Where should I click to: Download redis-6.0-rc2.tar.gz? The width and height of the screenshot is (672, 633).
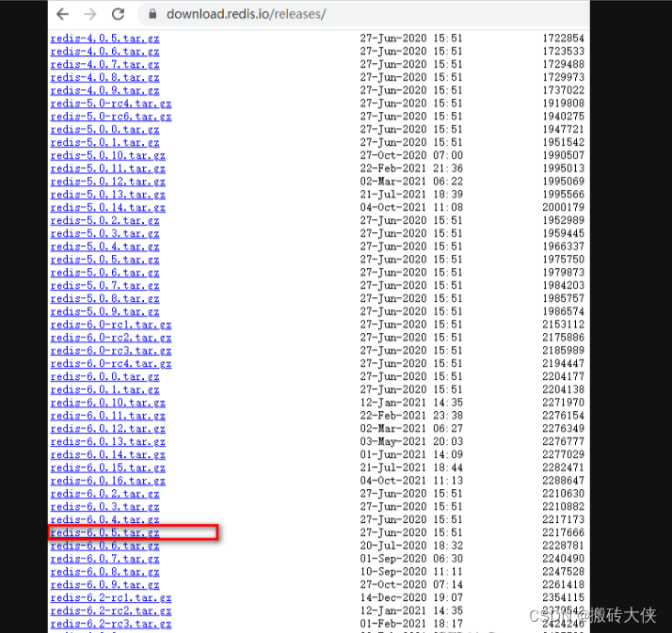111,338
